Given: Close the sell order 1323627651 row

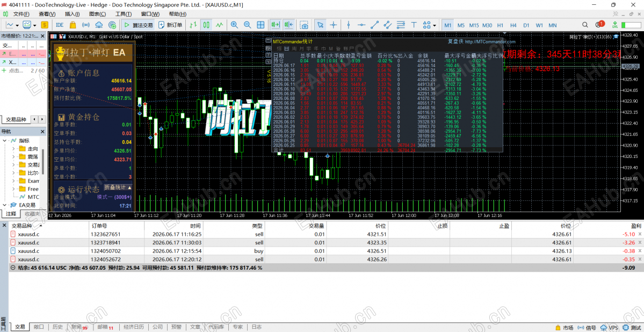Looking at the screenshot, I should coord(640,234).
